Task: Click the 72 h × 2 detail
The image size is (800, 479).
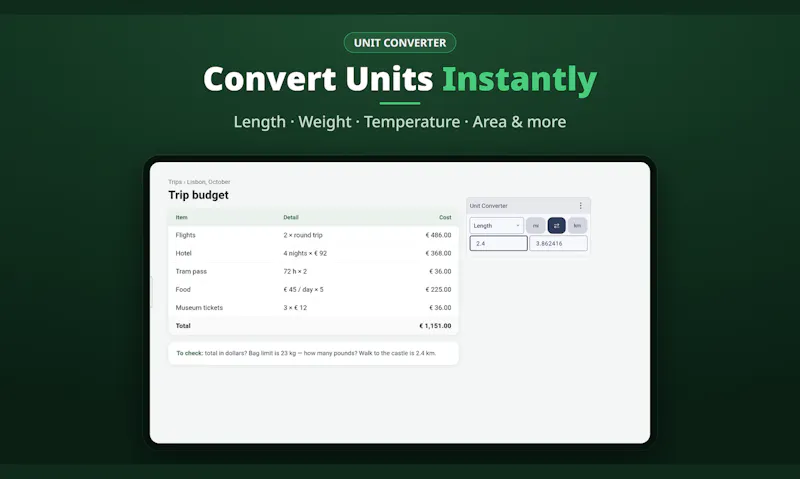Action: point(295,271)
